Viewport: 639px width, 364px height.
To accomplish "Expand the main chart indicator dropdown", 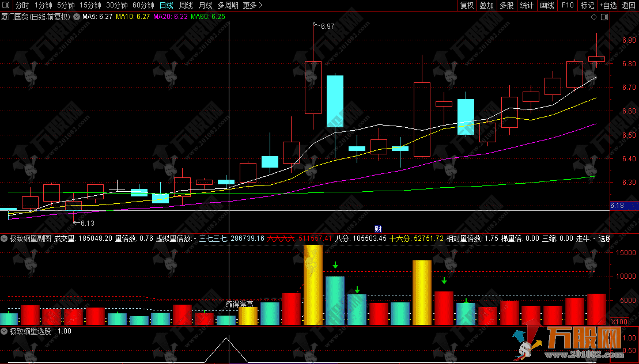I will 76,17.
